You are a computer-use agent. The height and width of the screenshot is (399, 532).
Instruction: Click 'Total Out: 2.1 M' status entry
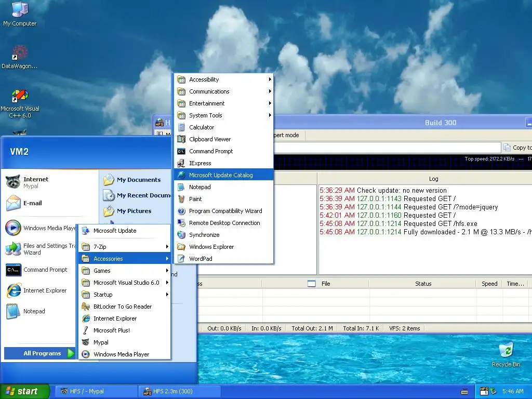312,328
